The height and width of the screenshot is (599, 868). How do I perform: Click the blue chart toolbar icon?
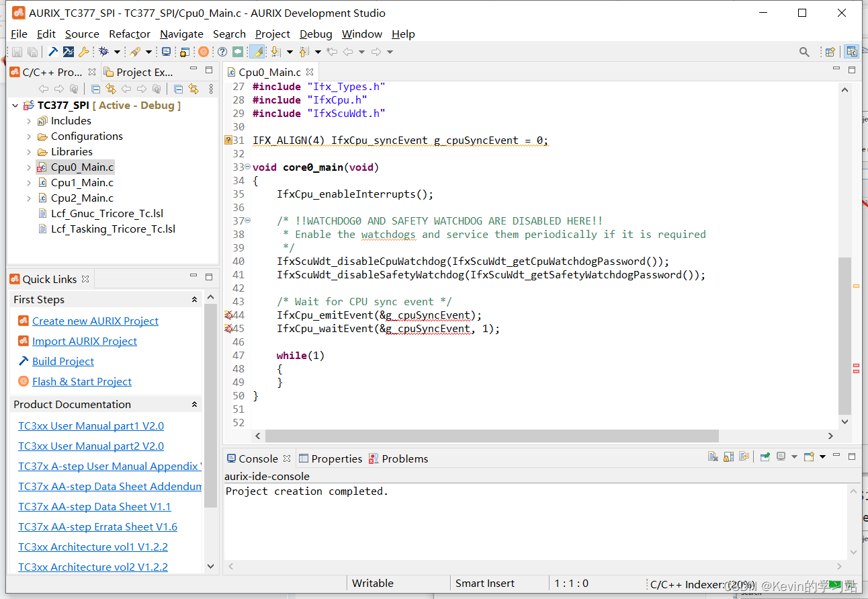(x=69, y=52)
